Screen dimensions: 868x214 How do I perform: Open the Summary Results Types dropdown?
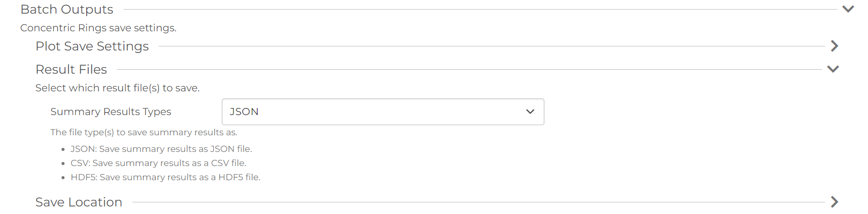click(x=383, y=112)
